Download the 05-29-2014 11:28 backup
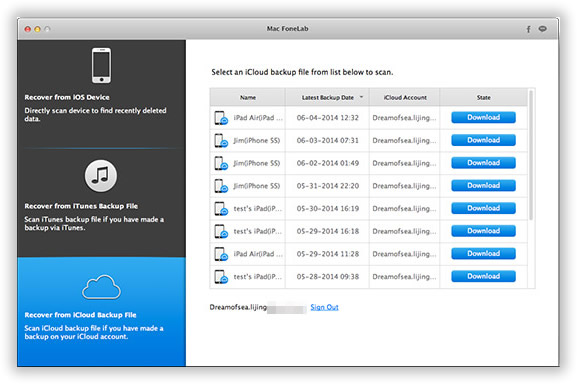 [484, 254]
